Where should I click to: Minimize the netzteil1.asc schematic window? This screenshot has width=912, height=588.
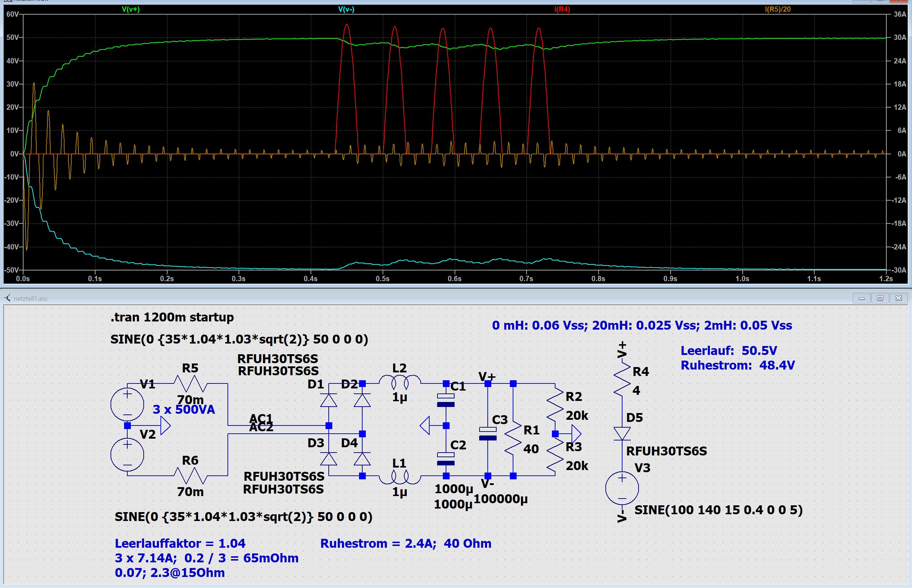click(x=861, y=298)
